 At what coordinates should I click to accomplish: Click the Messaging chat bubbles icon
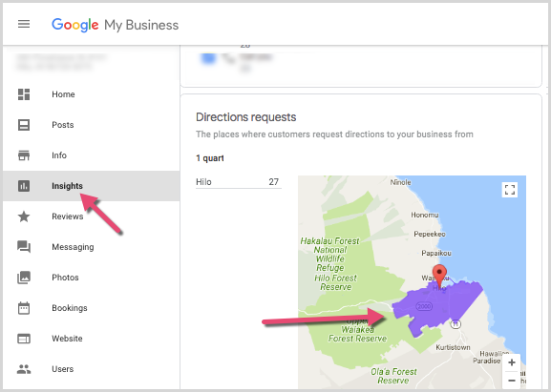[x=24, y=247]
